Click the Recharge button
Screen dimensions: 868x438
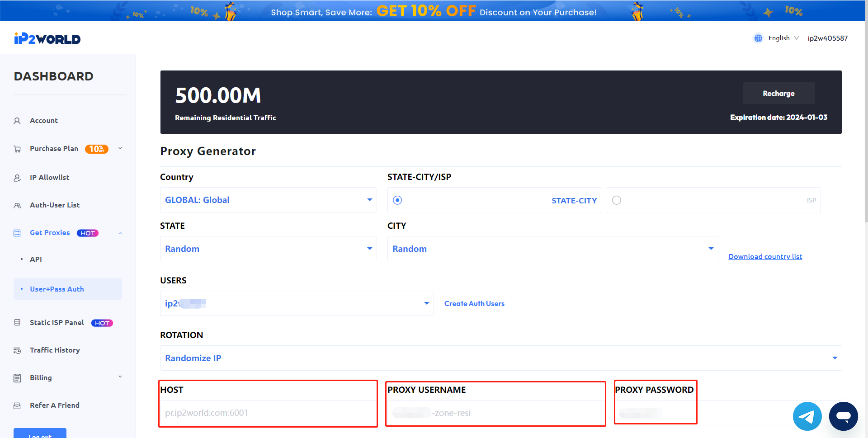[x=778, y=93]
